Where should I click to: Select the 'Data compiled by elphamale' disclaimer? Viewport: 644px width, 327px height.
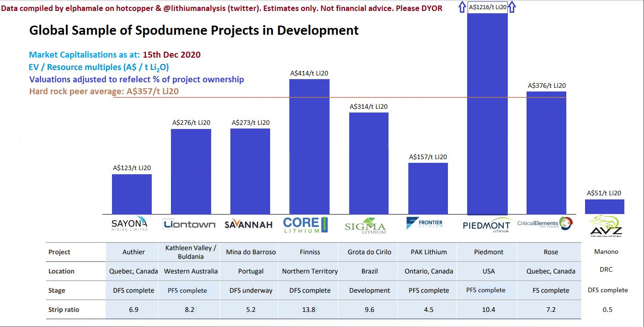point(222,8)
